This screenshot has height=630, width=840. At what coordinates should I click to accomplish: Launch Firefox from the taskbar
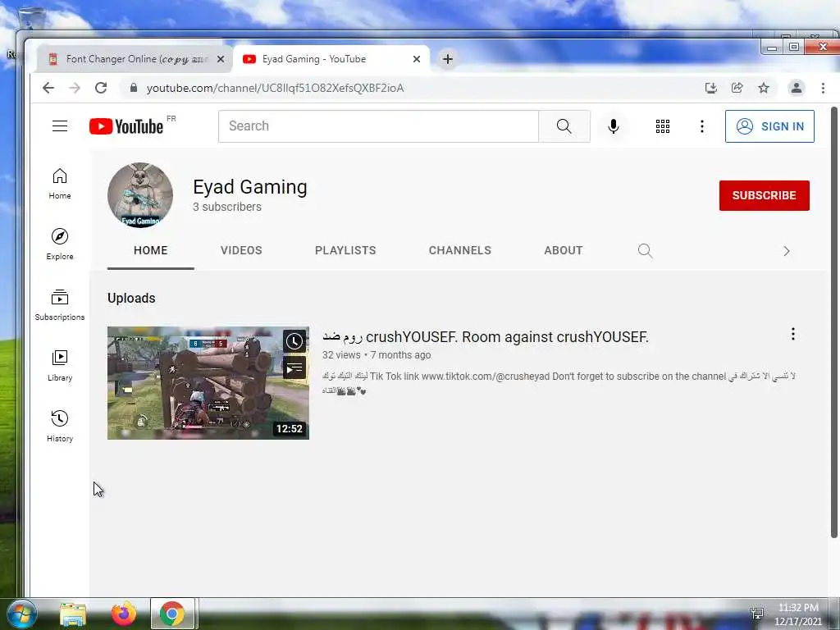tap(124, 614)
